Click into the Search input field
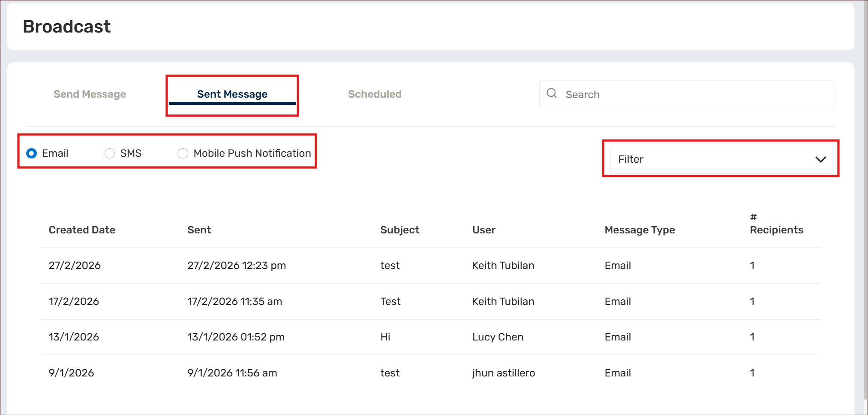Image resolution: width=868 pixels, height=415 pixels. click(694, 95)
